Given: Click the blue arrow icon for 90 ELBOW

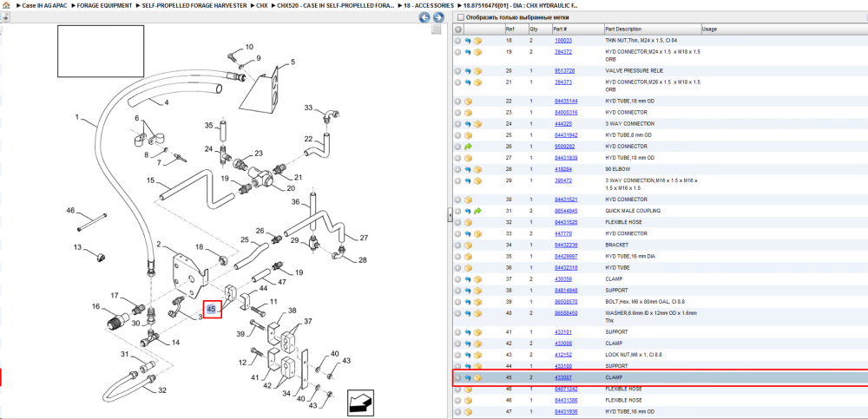Looking at the screenshot, I should (468, 169).
